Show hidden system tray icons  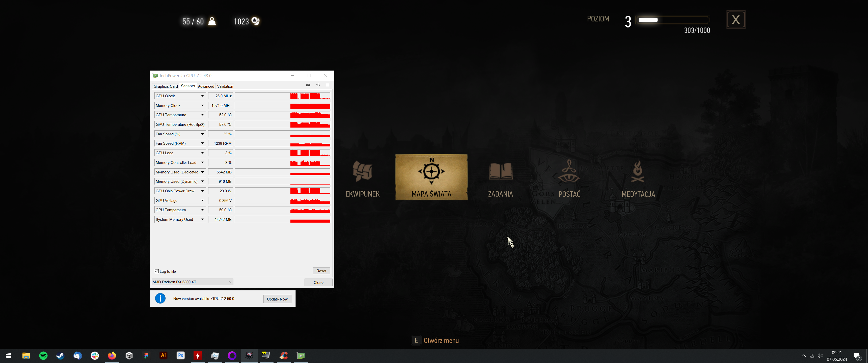point(803,356)
